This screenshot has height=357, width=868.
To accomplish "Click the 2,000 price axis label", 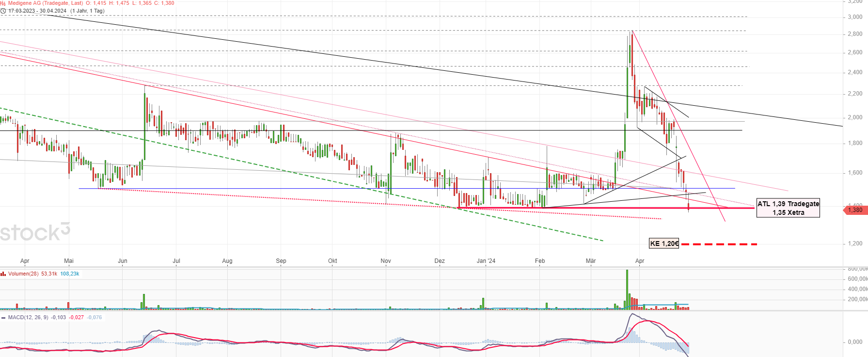I will (x=855, y=117).
